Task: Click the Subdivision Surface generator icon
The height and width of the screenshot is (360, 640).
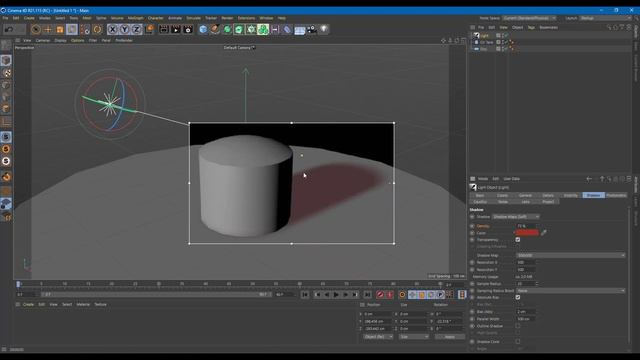Action: coord(227,29)
